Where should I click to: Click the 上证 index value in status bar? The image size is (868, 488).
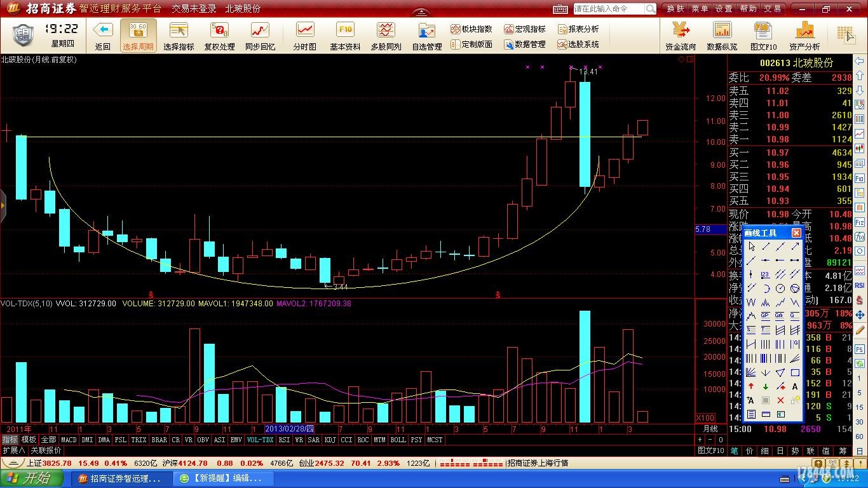click(x=57, y=463)
